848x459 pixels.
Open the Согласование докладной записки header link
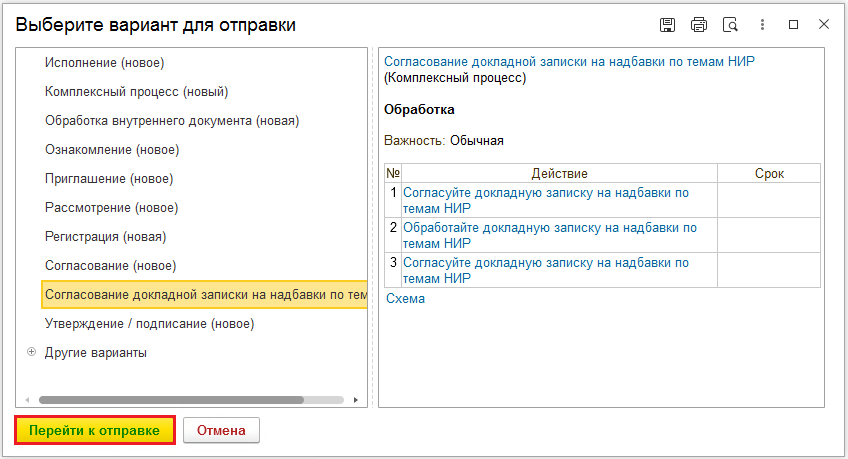[x=569, y=62]
